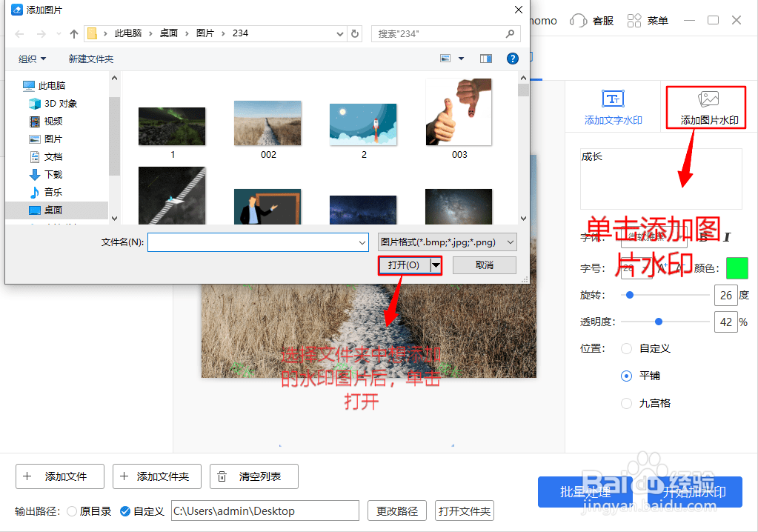Select 桌面 in the sidebar tree
Image resolution: width=758 pixels, height=532 pixels.
tap(55, 209)
